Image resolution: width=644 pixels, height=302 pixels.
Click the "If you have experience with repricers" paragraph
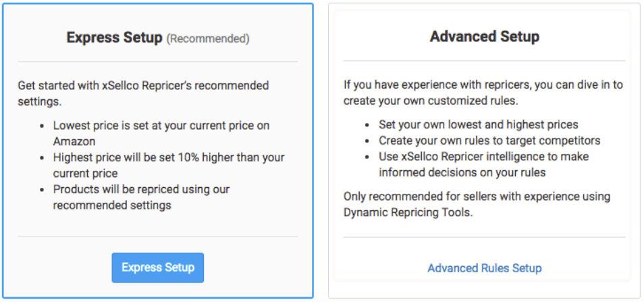pos(483,93)
